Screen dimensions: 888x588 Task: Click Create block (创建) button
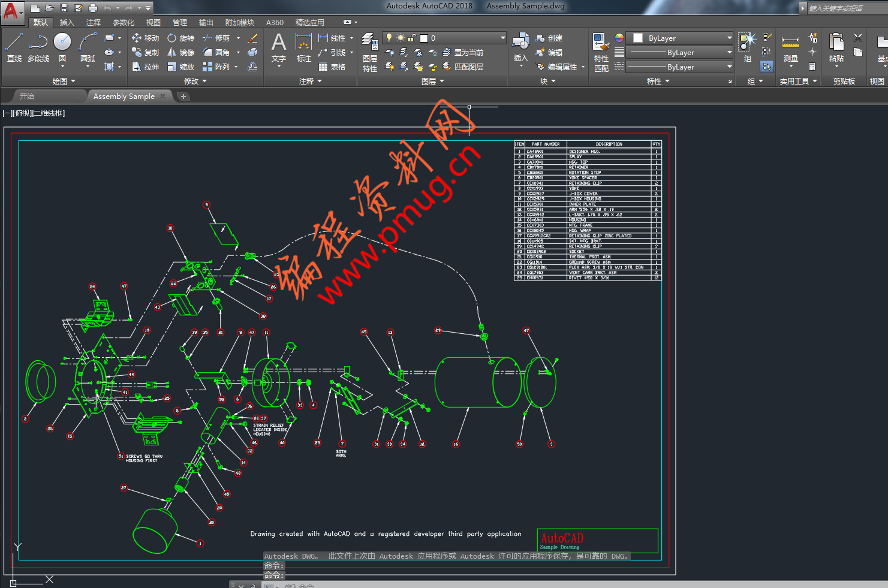pyautogui.click(x=549, y=38)
